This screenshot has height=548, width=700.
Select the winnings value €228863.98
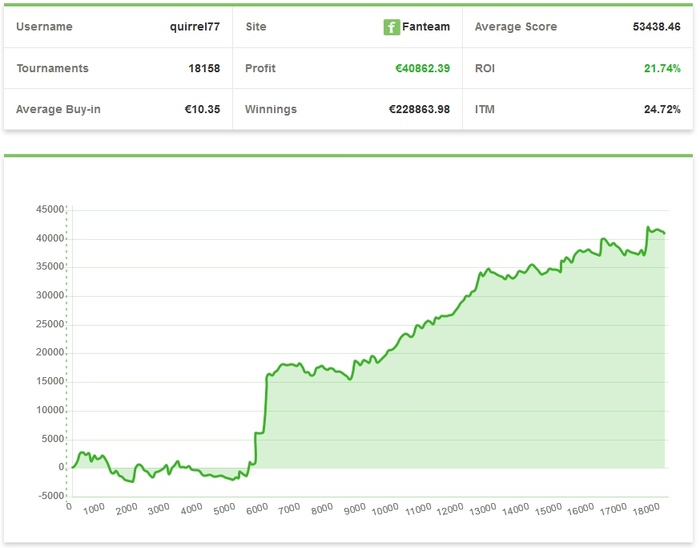(x=419, y=109)
